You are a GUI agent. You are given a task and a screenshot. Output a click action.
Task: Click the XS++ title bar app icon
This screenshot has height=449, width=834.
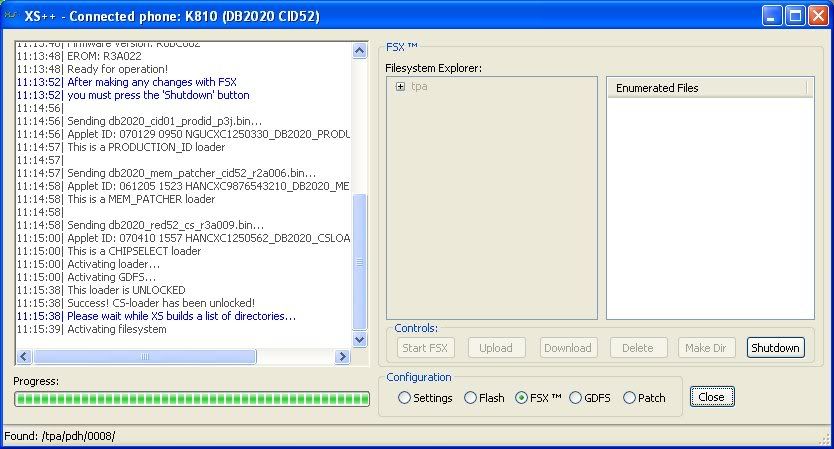11,15
